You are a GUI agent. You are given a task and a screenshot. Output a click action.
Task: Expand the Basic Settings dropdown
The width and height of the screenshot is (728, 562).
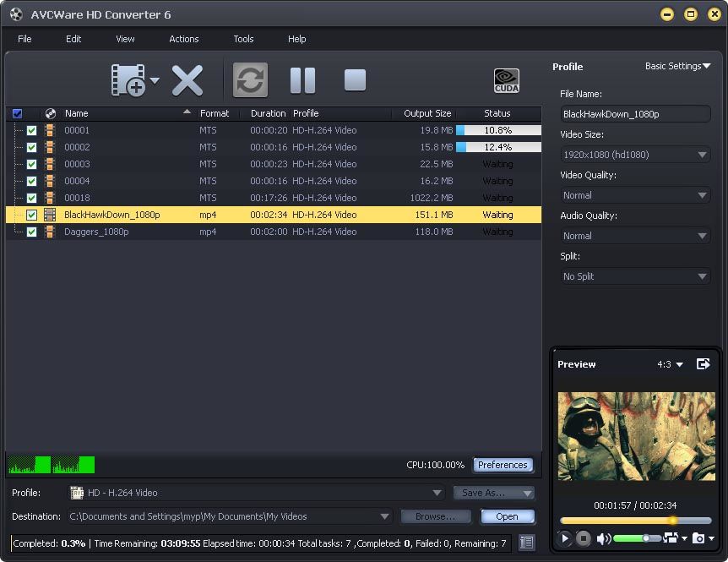pyautogui.click(x=678, y=67)
